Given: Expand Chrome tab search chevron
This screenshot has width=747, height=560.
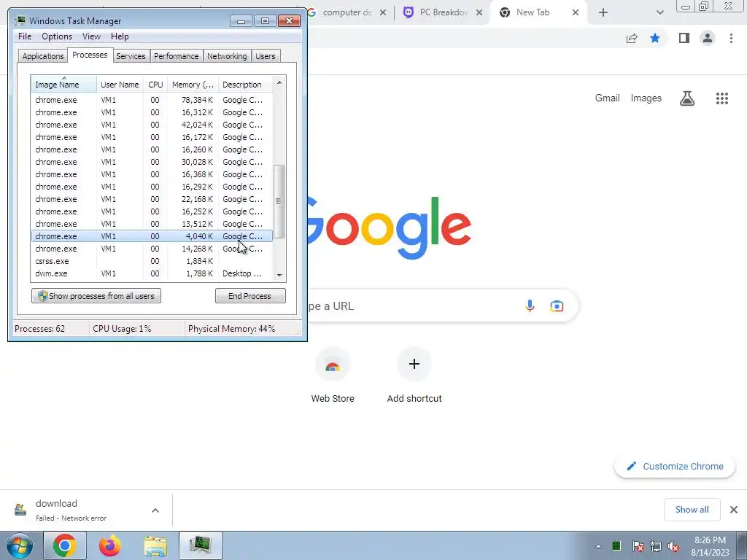Looking at the screenshot, I should tap(659, 12).
